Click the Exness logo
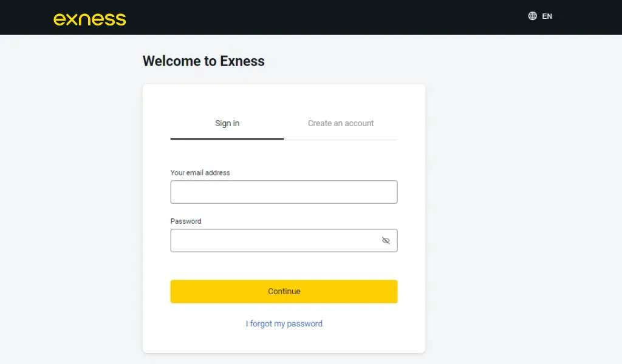This screenshot has height=364, width=622. (89, 19)
